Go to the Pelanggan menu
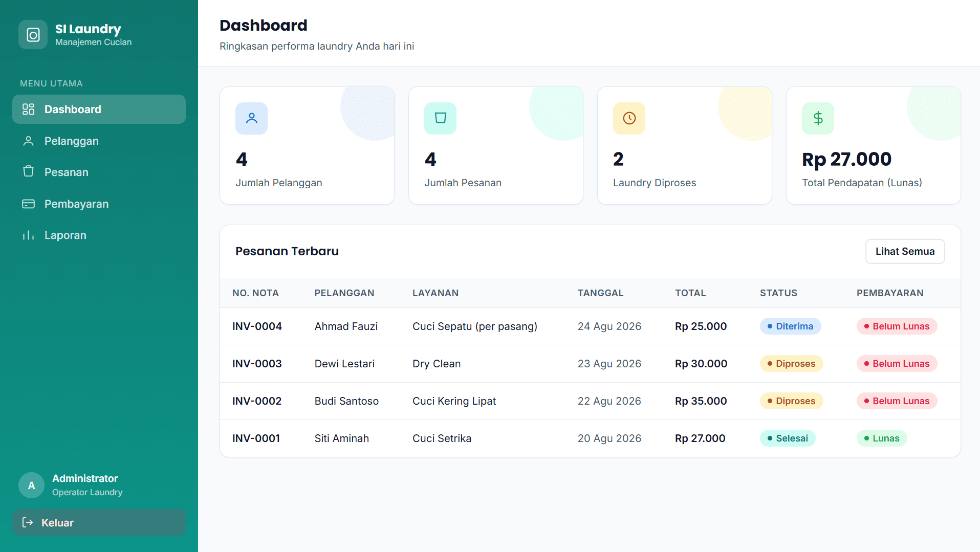The width and height of the screenshot is (980, 552). coord(99,141)
